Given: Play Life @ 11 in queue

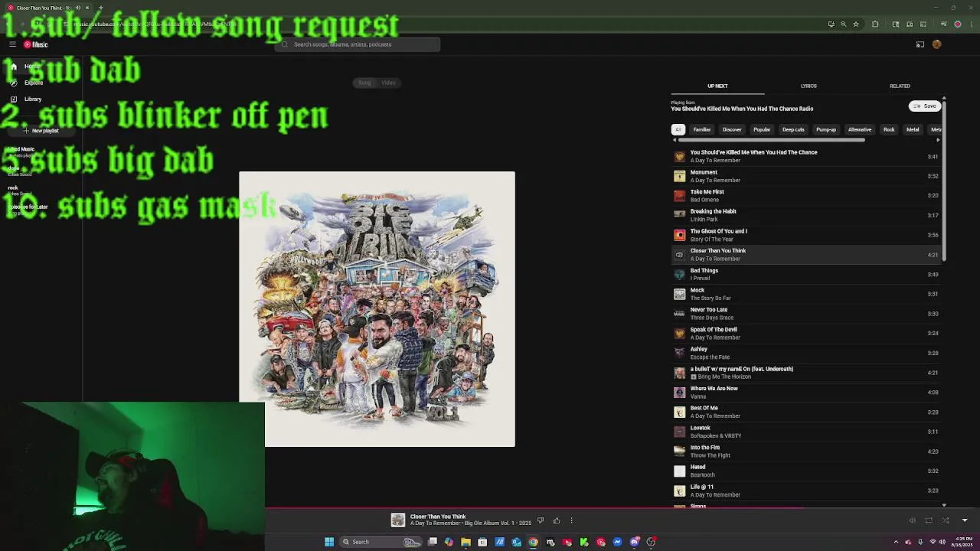Looking at the screenshot, I should pos(805,491).
